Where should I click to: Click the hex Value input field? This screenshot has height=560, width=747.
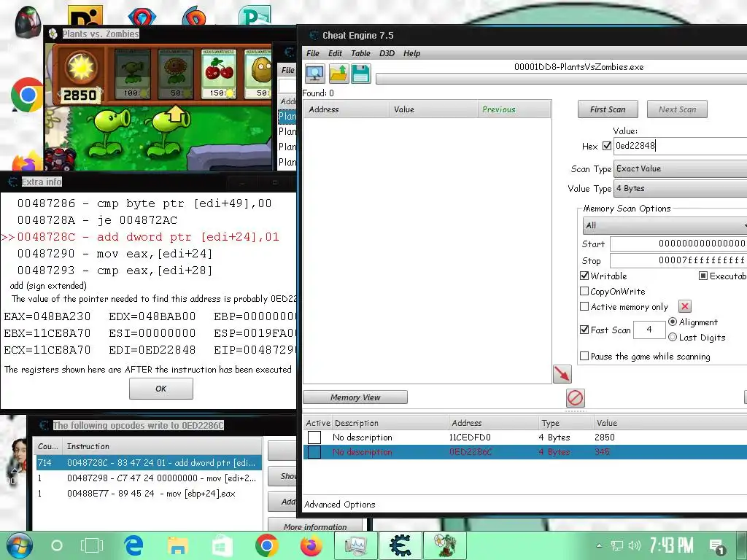coord(681,146)
